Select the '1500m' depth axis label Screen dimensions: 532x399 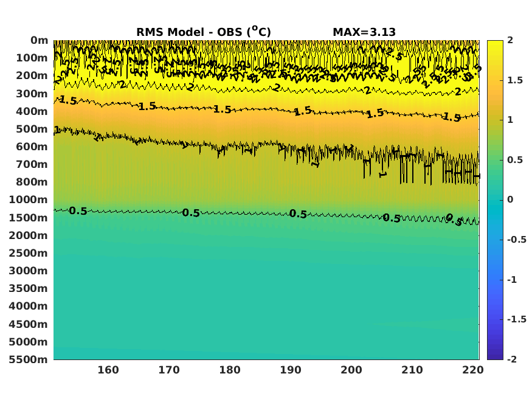(x=29, y=218)
